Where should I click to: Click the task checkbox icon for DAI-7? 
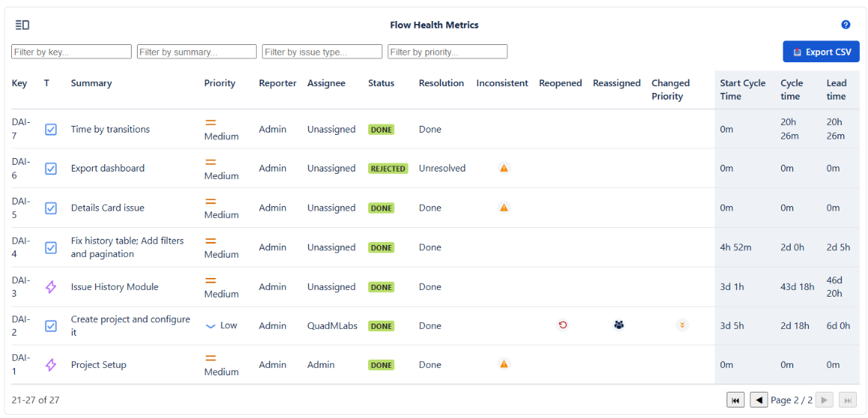click(51, 130)
